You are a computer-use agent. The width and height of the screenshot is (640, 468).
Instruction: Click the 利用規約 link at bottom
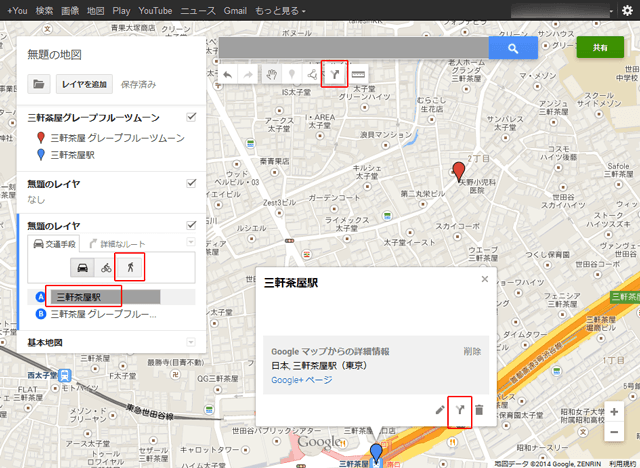(624, 464)
